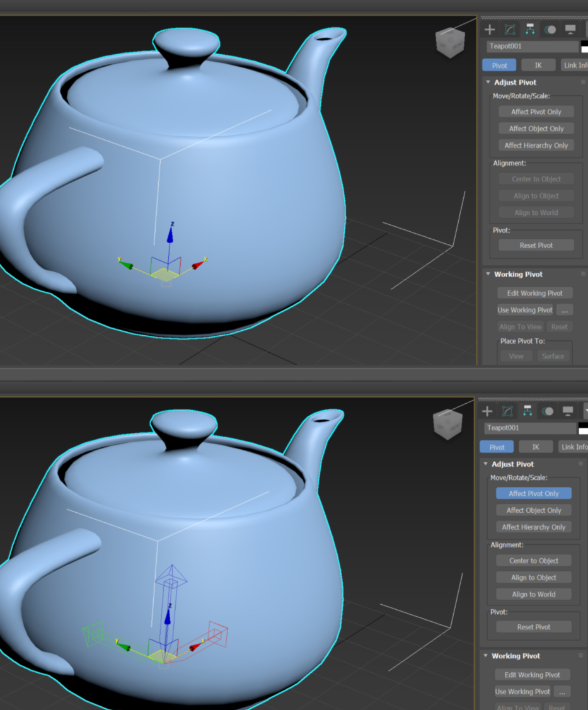Open the Hierarchy panel
The width and height of the screenshot is (588, 710).
click(530, 29)
